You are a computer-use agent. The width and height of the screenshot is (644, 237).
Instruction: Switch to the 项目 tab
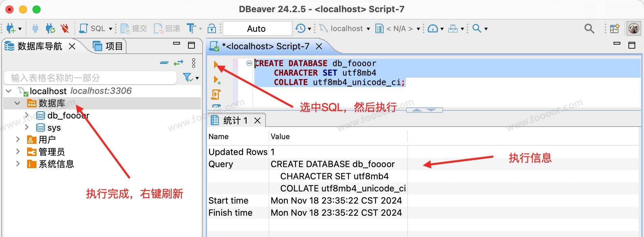(108, 46)
